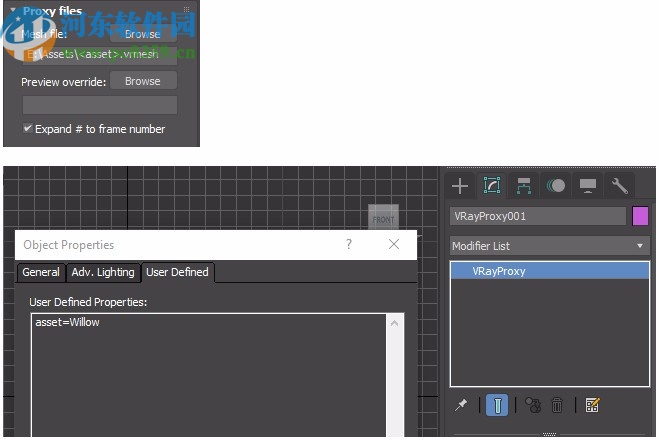Collapse the Proxy files rollout
This screenshot has height=440, width=659.
tap(13, 10)
